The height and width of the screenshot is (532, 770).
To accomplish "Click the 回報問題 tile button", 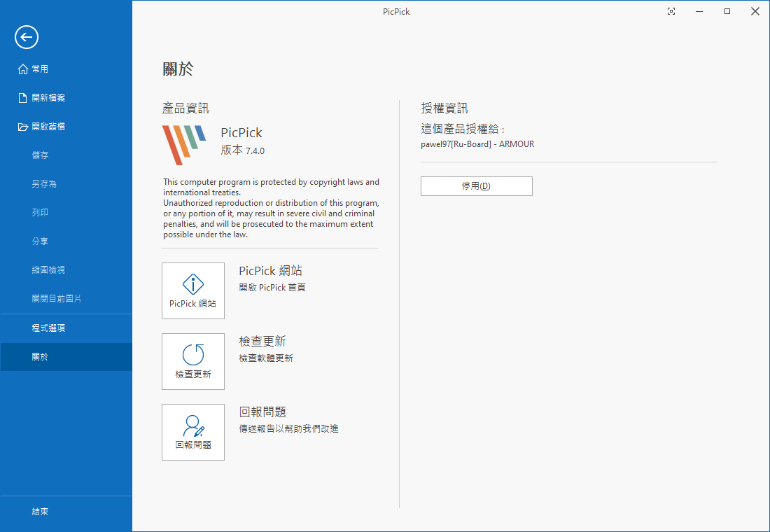I will point(193,433).
